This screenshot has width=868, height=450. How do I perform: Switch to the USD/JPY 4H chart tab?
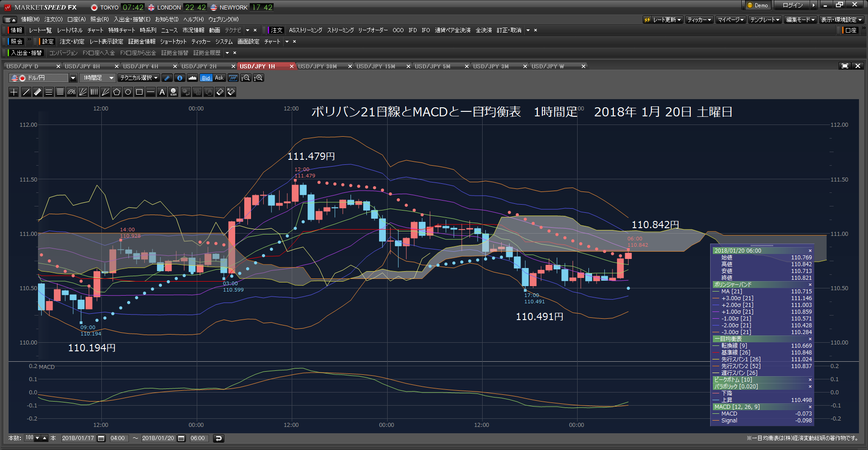pos(147,67)
